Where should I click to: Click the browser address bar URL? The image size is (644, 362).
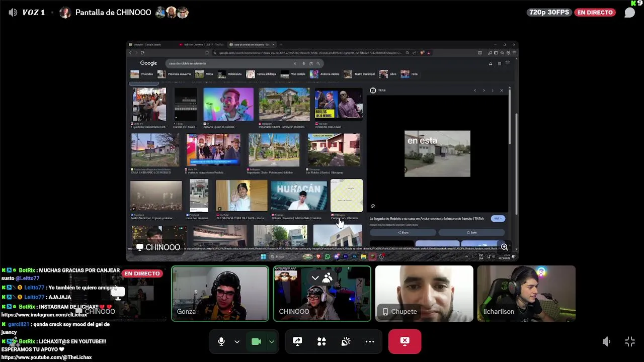point(309,53)
